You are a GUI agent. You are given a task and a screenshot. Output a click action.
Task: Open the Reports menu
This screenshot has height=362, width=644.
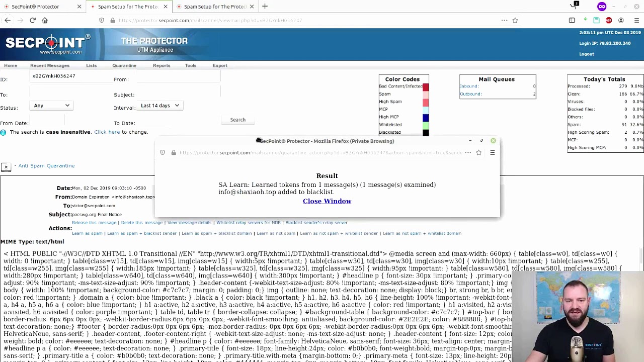162,65
